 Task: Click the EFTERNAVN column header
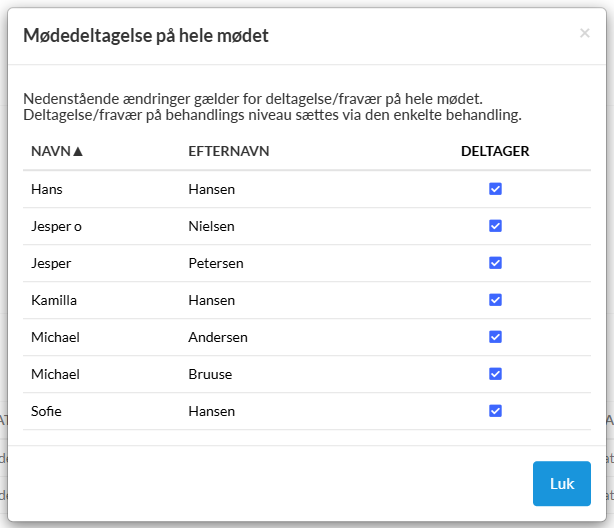pyautogui.click(x=229, y=152)
